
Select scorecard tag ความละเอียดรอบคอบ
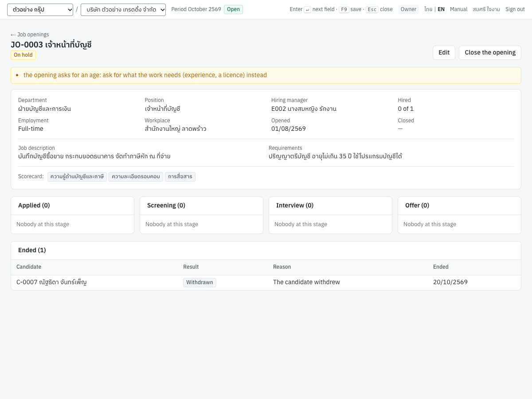136,177
